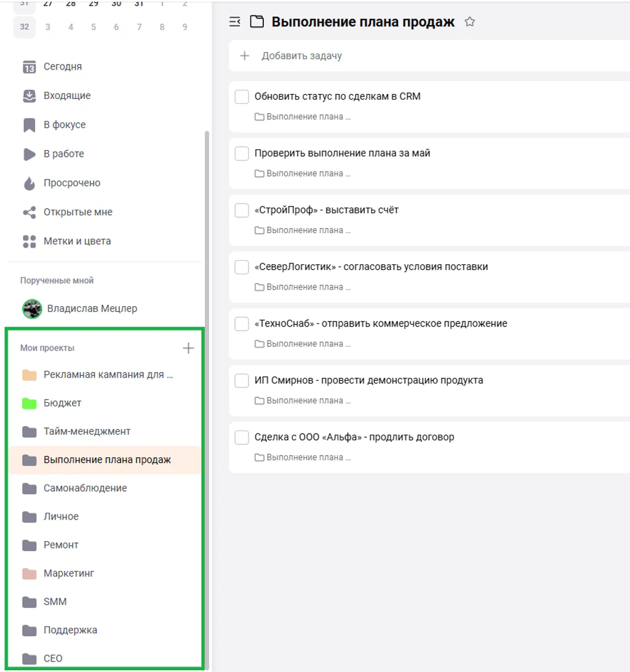The height and width of the screenshot is (672, 630).
Task: Open Метки и цвета
Action: (x=77, y=242)
